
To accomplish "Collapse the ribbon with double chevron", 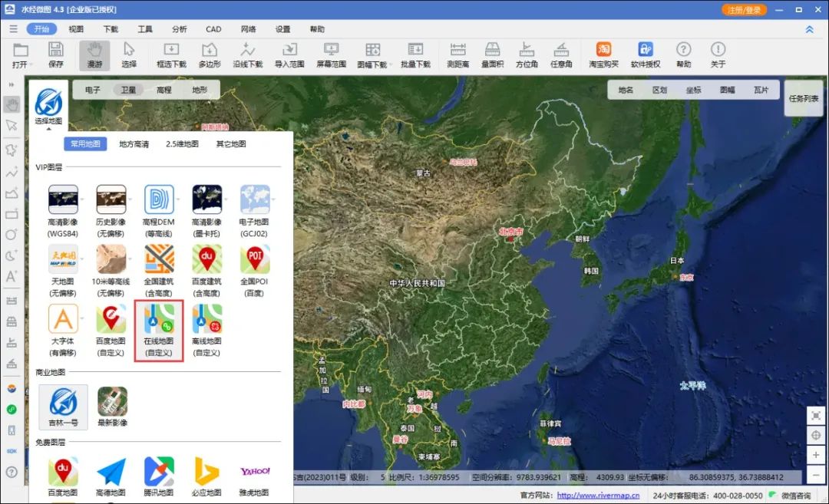I will click(x=810, y=30).
